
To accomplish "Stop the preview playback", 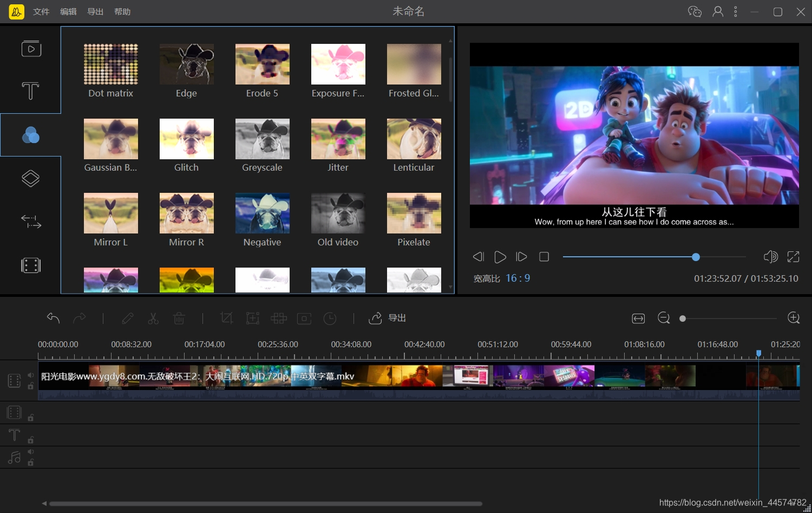I will [544, 257].
